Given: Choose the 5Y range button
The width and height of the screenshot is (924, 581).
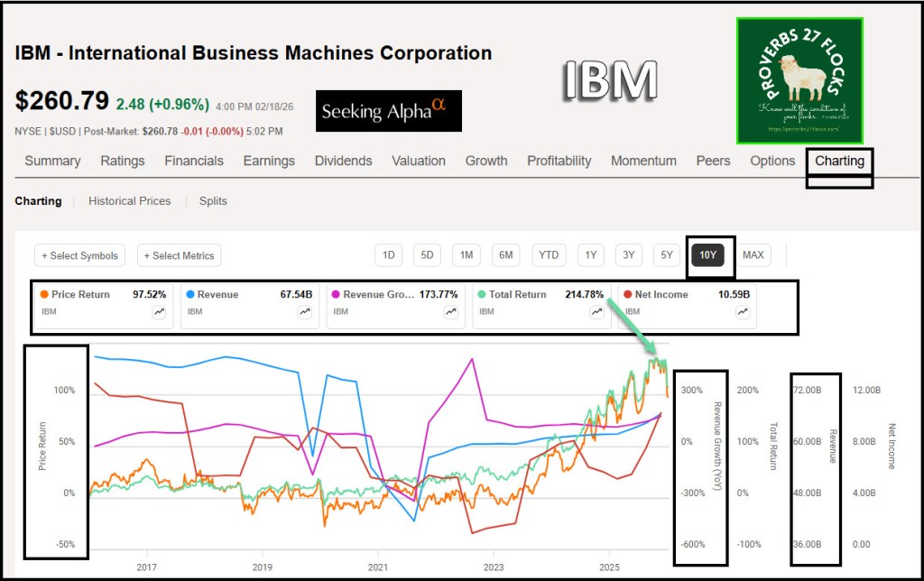Looking at the screenshot, I should click(x=666, y=255).
